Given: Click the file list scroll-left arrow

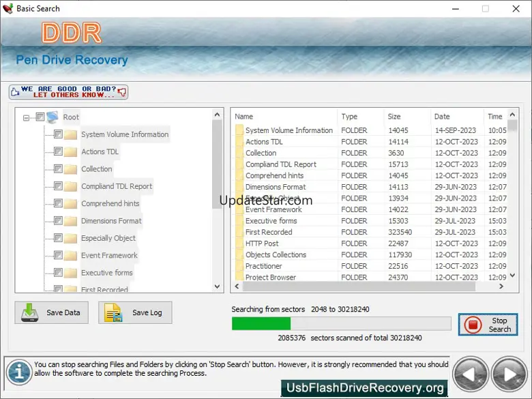Looking at the screenshot, I should tap(237, 286).
